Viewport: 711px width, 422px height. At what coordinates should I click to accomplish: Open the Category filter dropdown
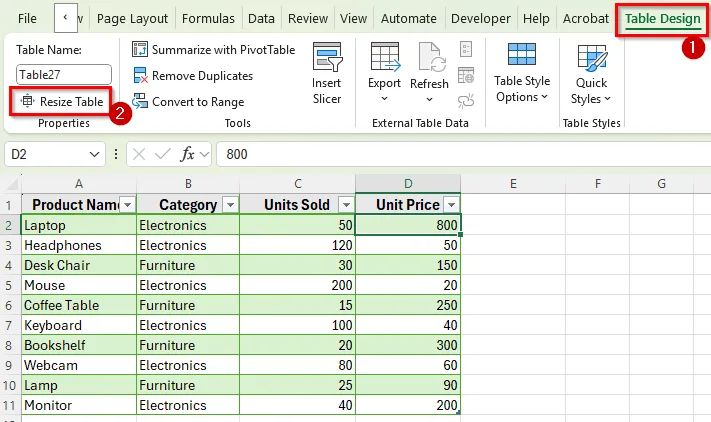click(x=231, y=205)
